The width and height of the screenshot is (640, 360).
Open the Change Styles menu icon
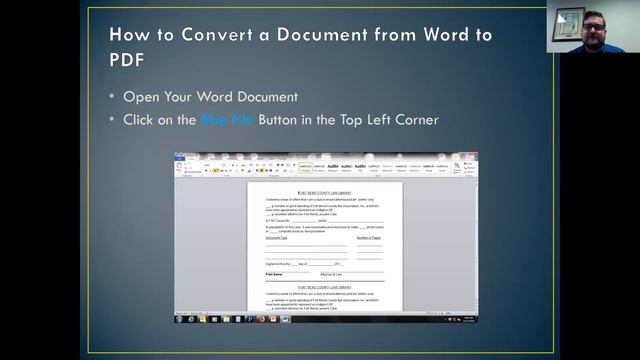(x=457, y=168)
